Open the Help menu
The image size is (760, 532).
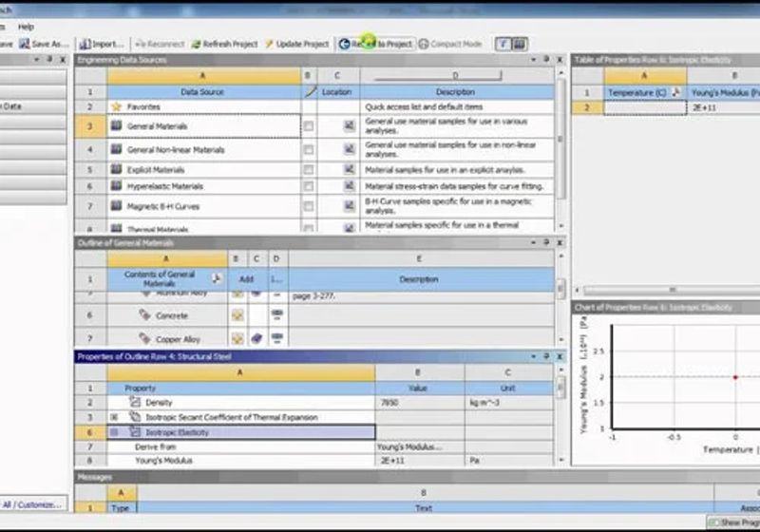26,27
